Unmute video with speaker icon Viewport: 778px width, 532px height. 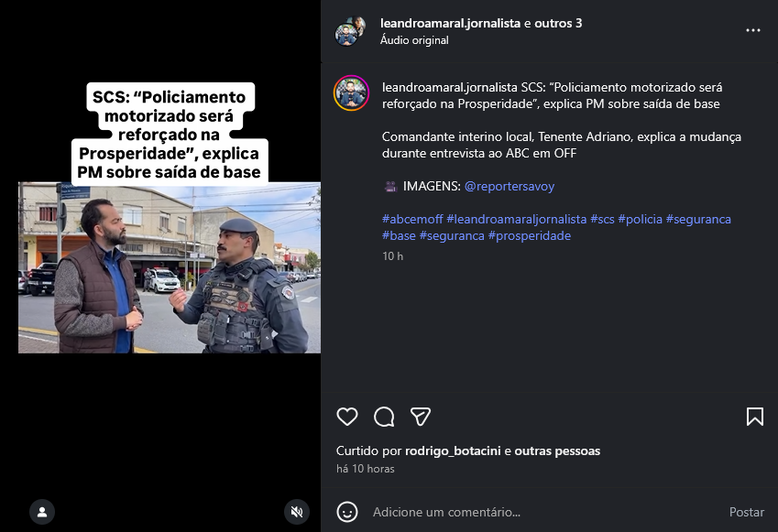coord(297,512)
